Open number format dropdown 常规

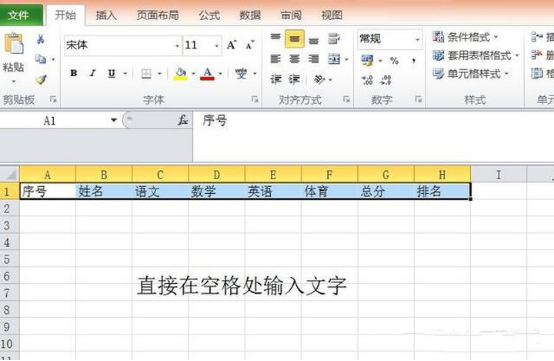click(x=417, y=39)
